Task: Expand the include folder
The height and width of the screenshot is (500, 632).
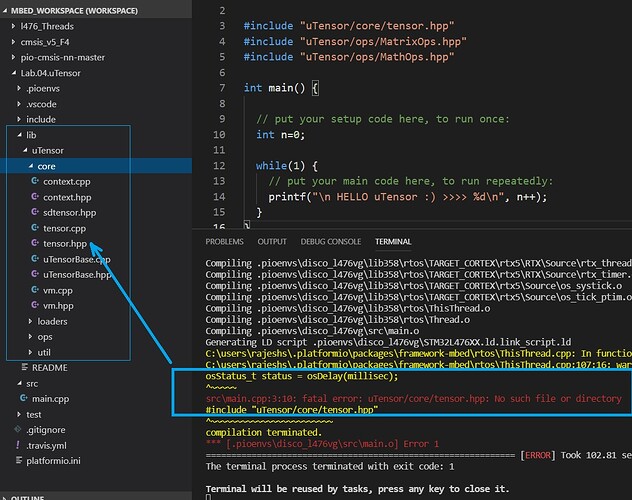Action: (19, 119)
